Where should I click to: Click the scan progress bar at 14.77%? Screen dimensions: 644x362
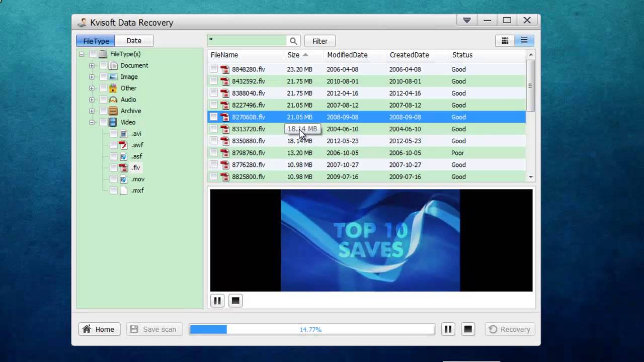pos(312,329)
